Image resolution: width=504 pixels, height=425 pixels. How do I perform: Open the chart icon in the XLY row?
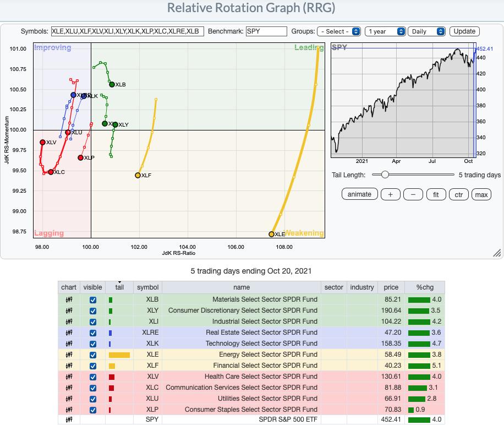click(x=69, y=310)
